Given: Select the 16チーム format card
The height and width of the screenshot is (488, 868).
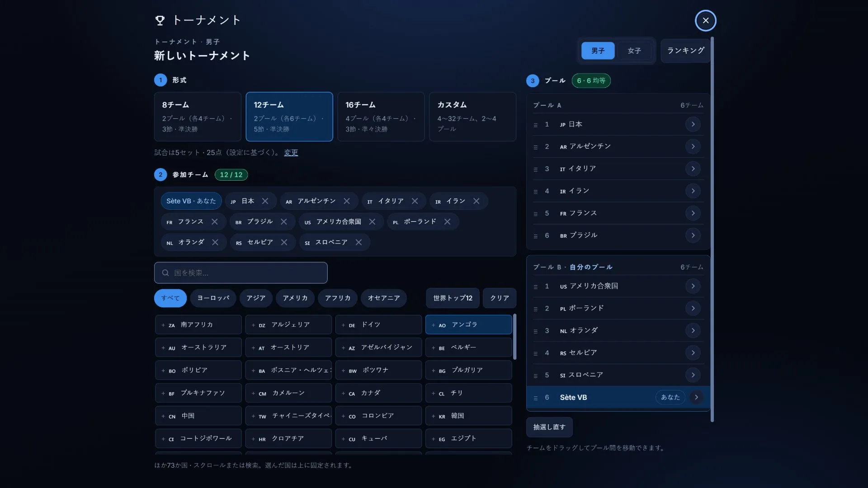Looking at the screenshot, I should (x=381, y=117).
